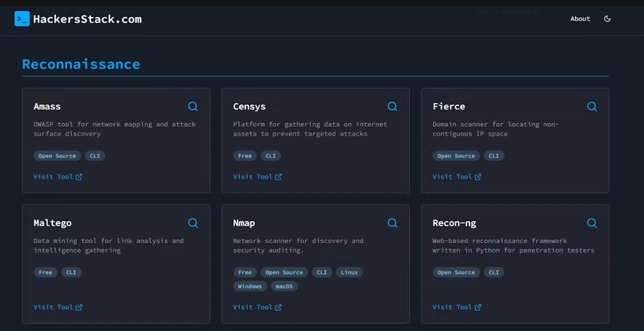The image size is (644, 331).
Task: Click the CLI tag on the Censys card
Action: tap(271, 156)
